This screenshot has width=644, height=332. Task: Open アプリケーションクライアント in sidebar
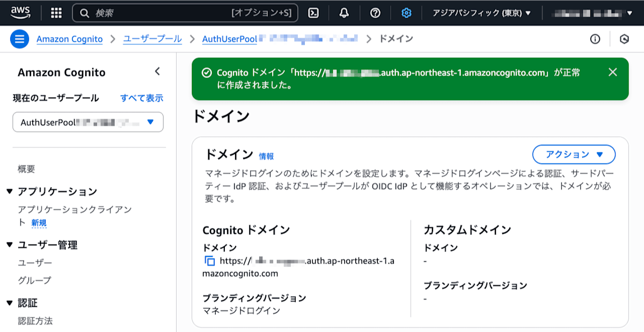pyautogui.click(x=75, y=216)
